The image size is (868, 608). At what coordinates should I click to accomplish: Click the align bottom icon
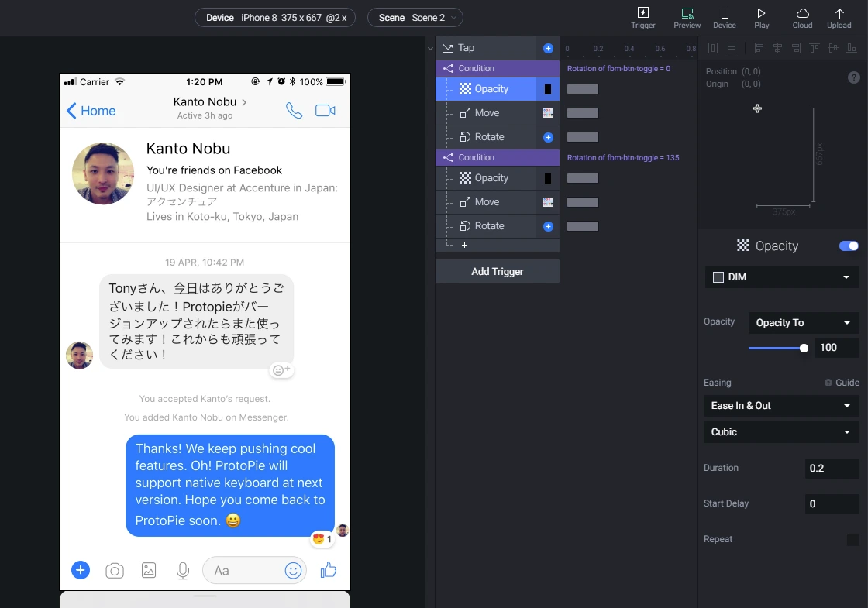(852, 48)
